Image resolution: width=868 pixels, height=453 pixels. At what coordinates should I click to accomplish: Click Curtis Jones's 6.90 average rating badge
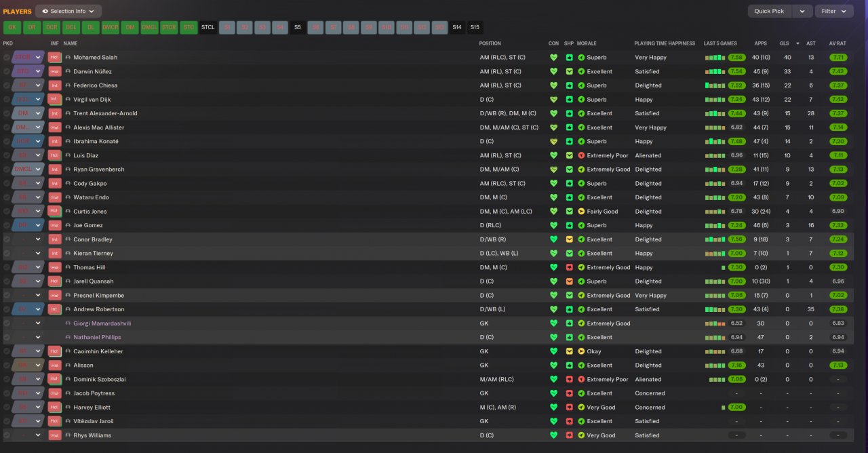coord(838,212)
